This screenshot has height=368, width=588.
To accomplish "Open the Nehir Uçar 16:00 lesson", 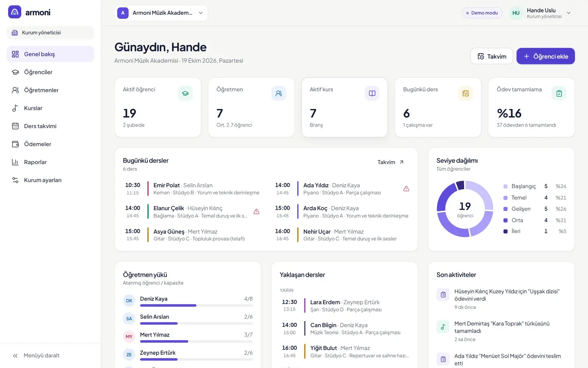I will coord(342,235).
